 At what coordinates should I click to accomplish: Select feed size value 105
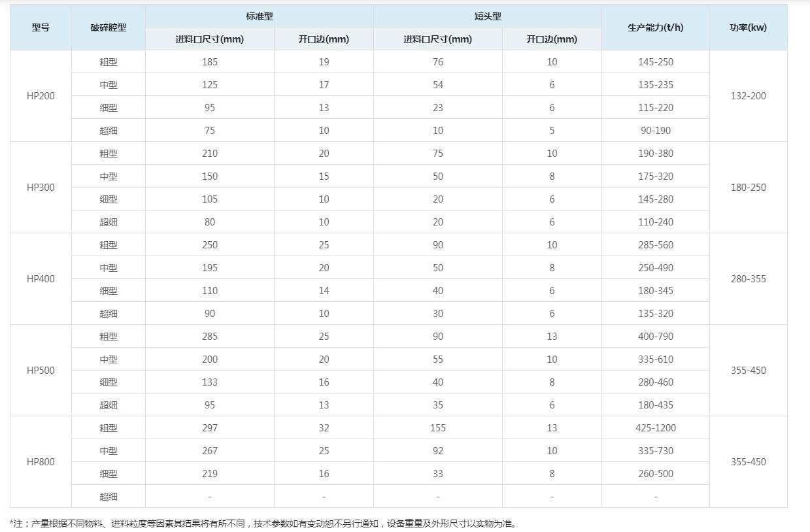[x=210, y=199]
